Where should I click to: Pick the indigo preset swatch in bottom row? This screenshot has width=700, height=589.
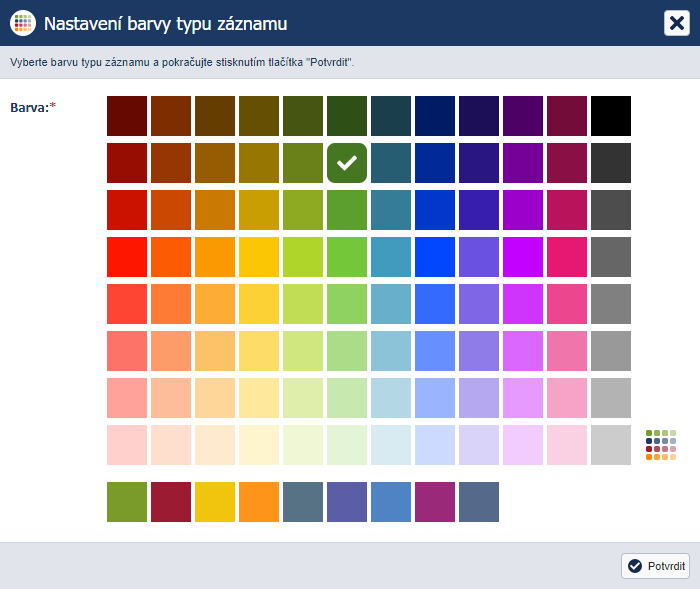click(347, 502)
